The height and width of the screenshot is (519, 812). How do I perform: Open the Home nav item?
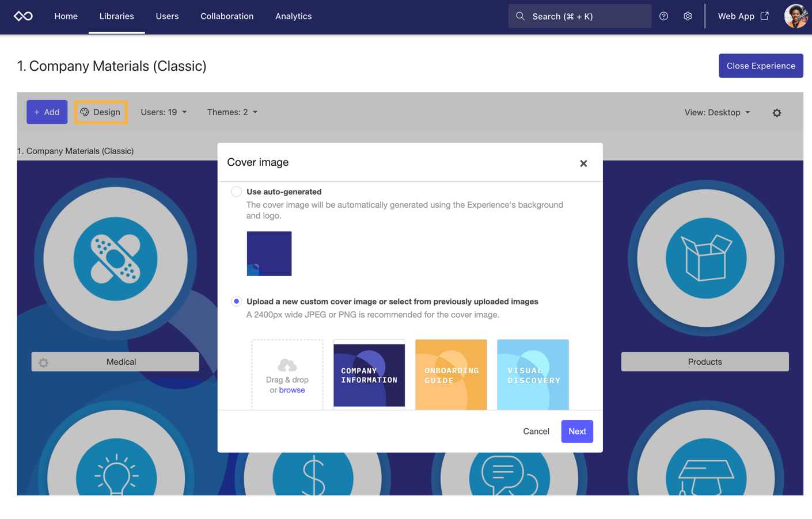point(66,16)
